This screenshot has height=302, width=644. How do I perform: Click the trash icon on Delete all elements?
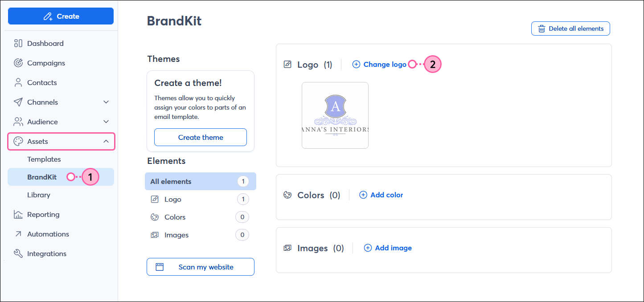(x=541, y=28)
